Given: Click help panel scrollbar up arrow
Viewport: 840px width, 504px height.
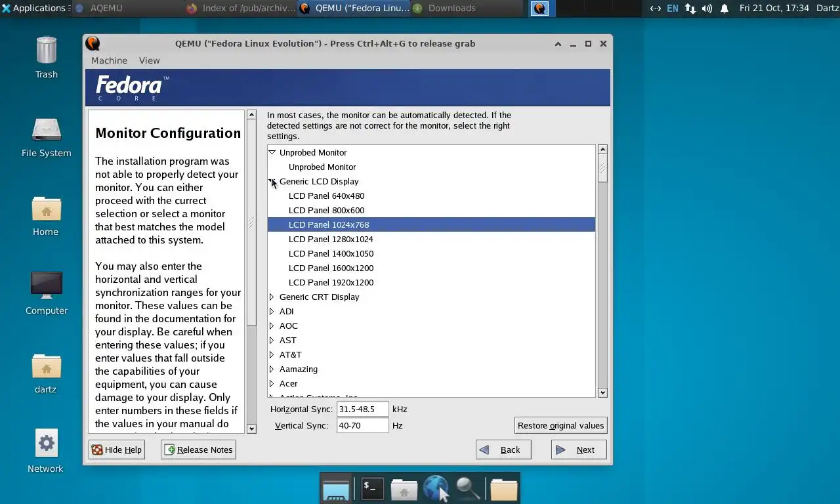Looking at the screenshot, I should (251, 115).
